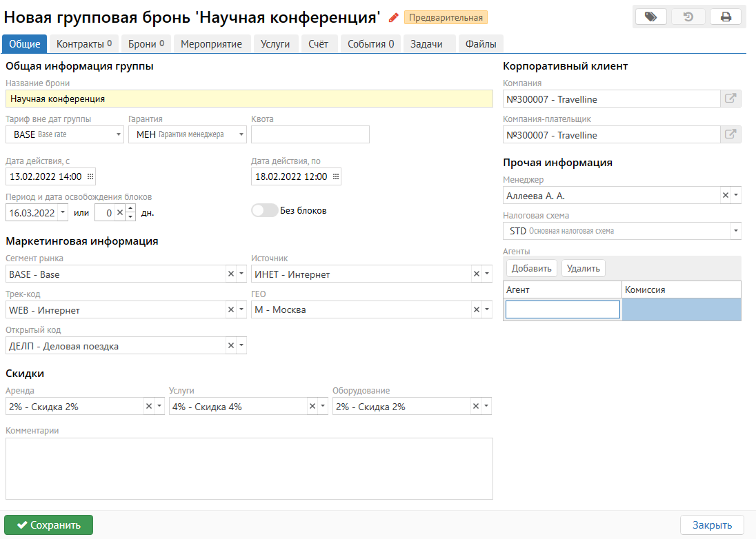Viewport: 756px width, 539px height.
Task: Open the Налоговая схема dropdown
Action: pos(735,231)
